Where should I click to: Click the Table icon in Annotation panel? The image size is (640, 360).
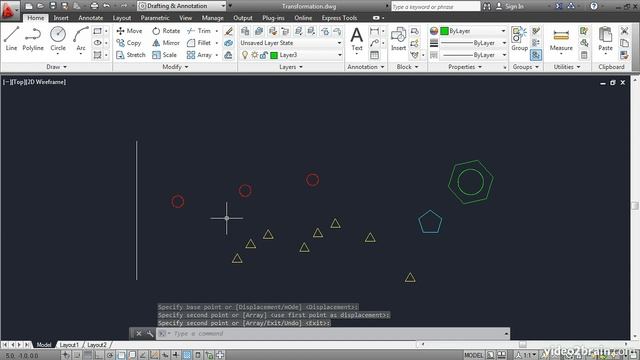(x=374, y=55)
